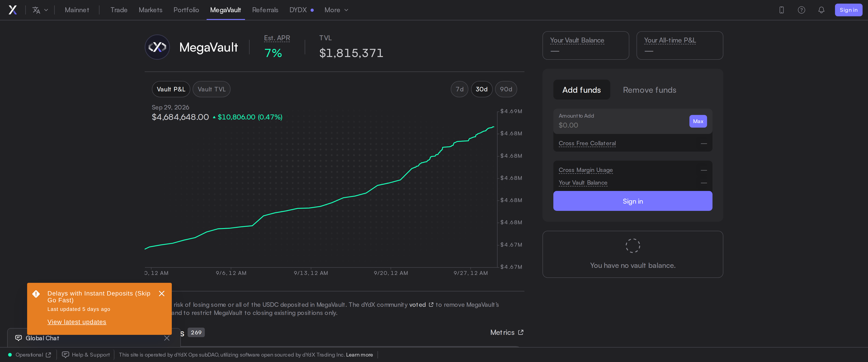Click Sign in in the header
868x362 pixels.
[849, 10]
